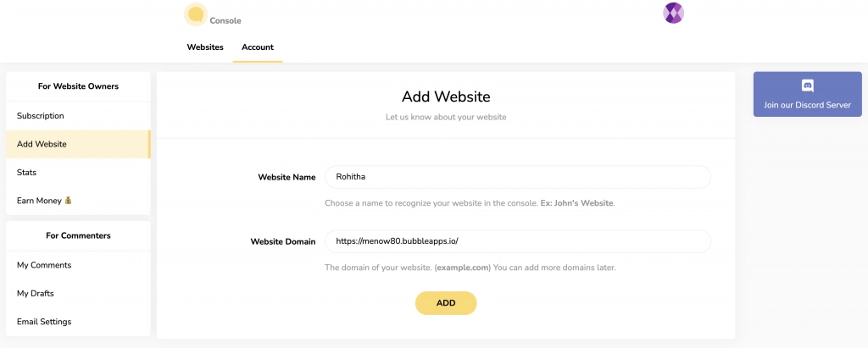Switch to the Account tab
This screenshot has height=348, width=868.
coord(258,47)
